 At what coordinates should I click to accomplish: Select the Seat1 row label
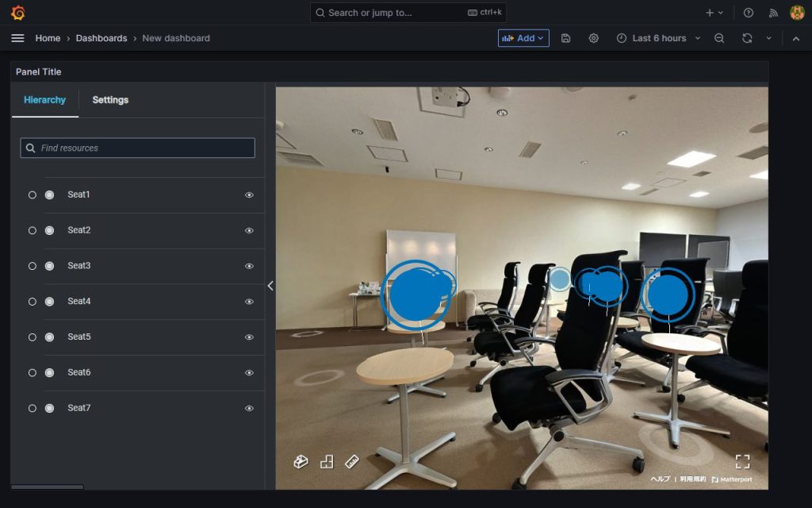pos(79,195)
